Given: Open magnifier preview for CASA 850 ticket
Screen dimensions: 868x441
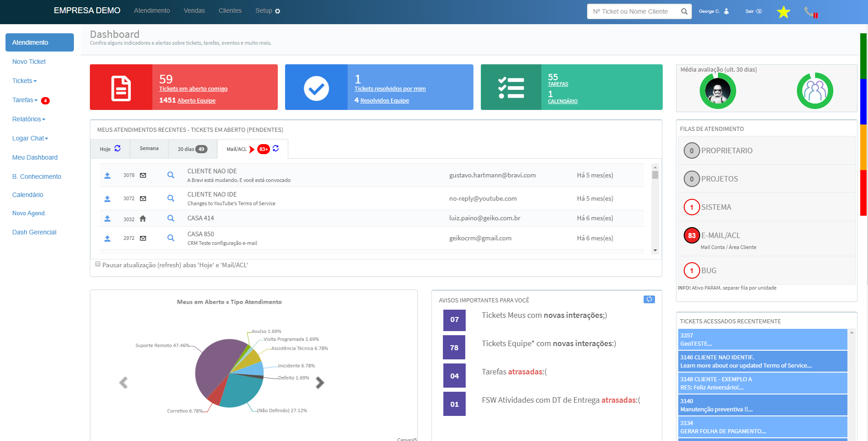Looking at the screenshot, I should point(171,238).
